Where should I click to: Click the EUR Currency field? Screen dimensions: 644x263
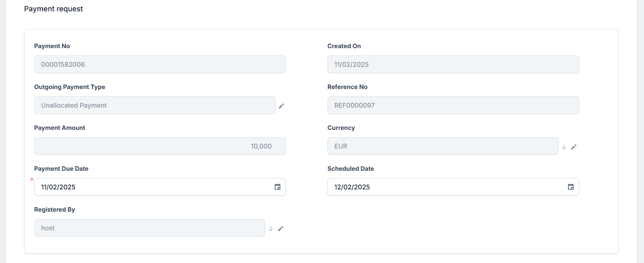click(443, 146)
